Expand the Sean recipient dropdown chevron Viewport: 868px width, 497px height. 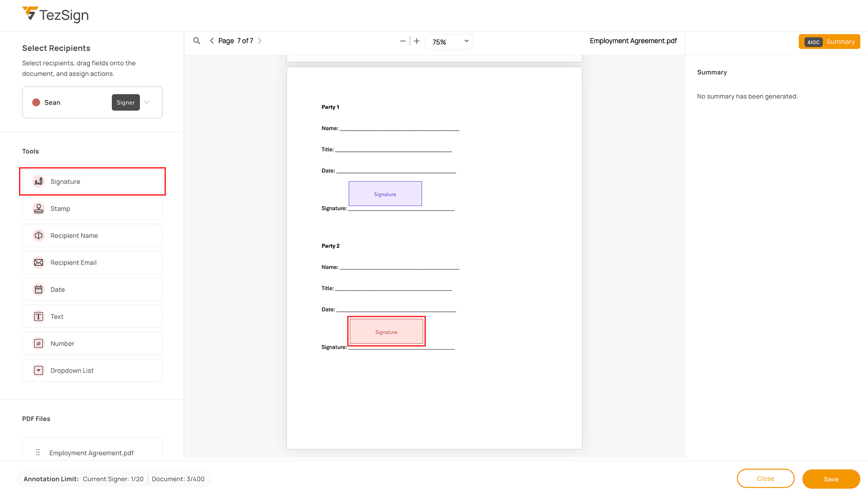point(147,103)
